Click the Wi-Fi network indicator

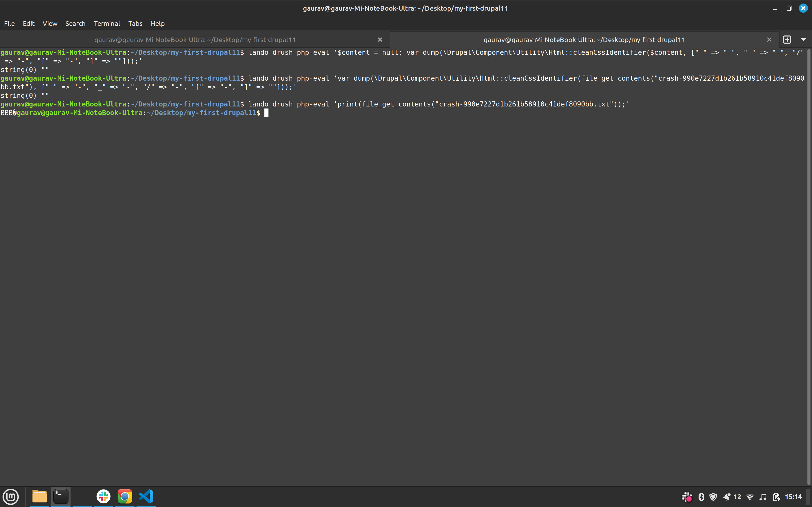tap(750, 497)
